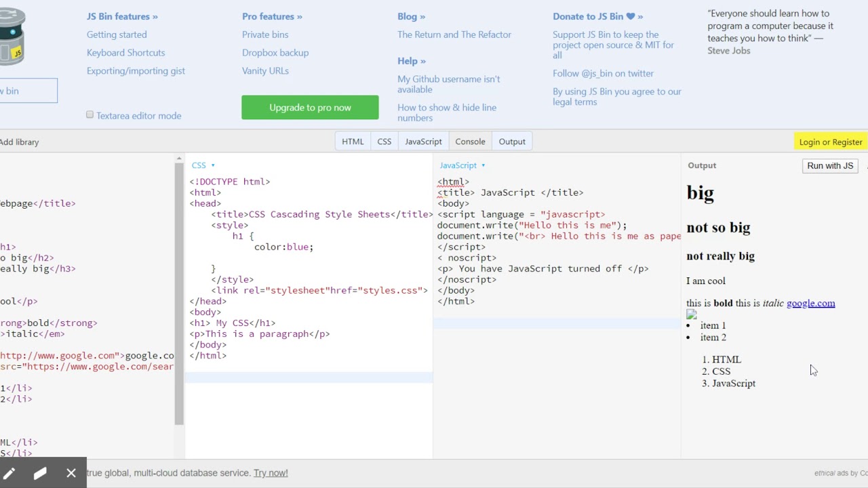Toggle the JavaScript panel tab
868x488 pixels.
[x=423, y=142]
